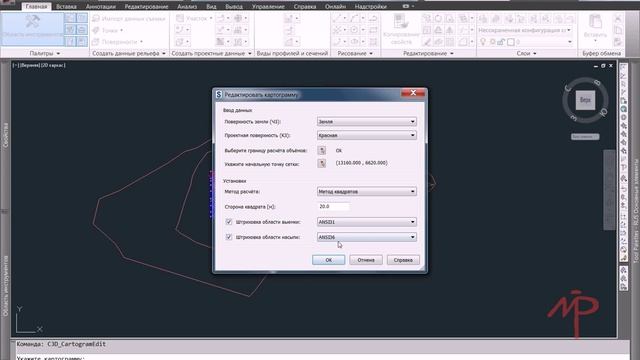Click the Copy icon in Буфер обмена
640x360 pixels.
point(618,30)
